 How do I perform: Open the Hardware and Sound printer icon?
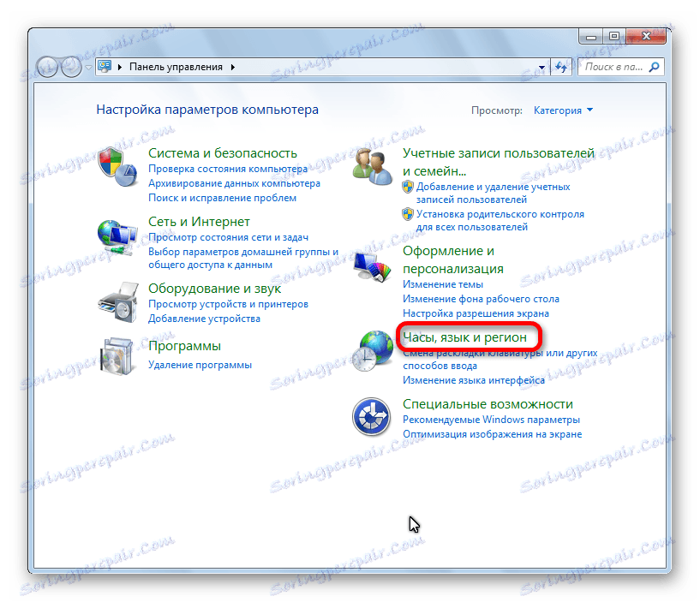pyautogui.click(x=118, y=302)
